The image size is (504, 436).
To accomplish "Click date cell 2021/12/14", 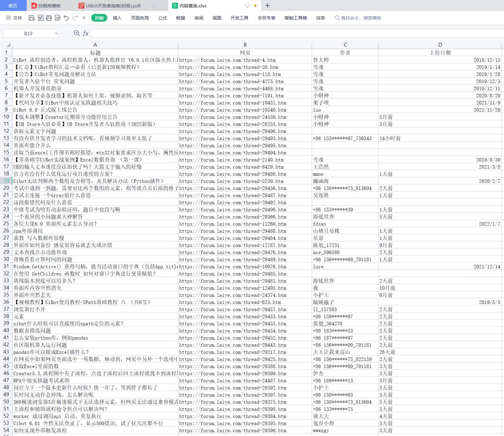I will (440, 266).
